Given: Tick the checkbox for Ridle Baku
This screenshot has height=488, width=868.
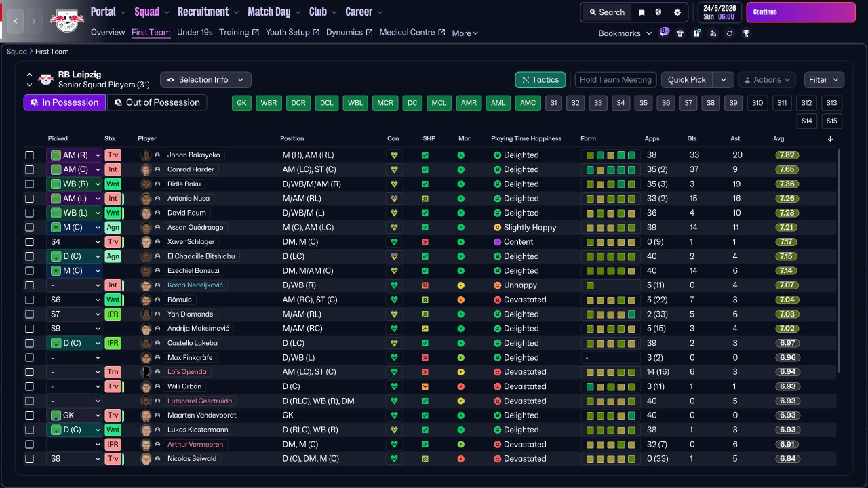Looking at the screenshot, I should (x=30, y=184).
